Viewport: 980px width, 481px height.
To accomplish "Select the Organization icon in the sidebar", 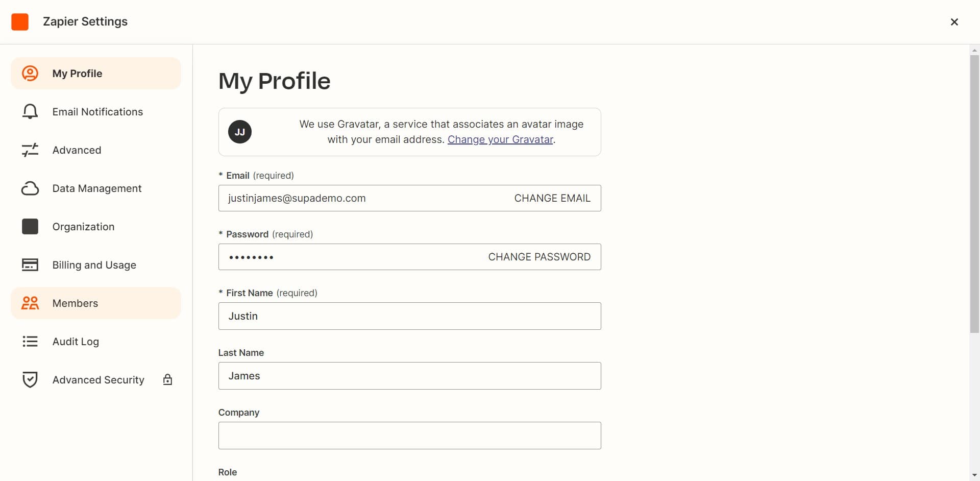I will click(30, 226).
